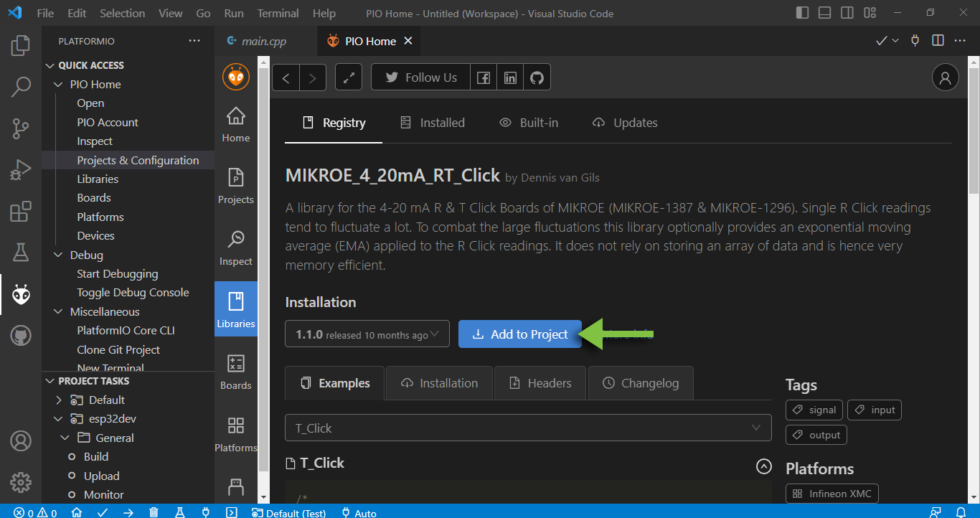
Task: Open Inspect in PIO Home sidebar
Action: pyautogui.click(x=236, y=248)
